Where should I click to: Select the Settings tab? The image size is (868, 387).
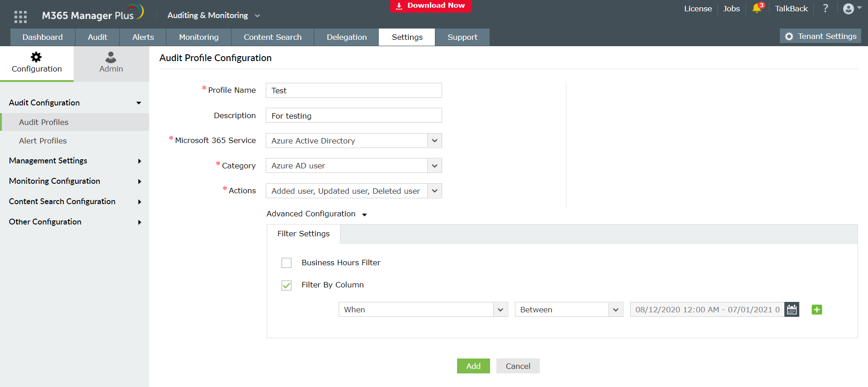click(x=407, y=37)
